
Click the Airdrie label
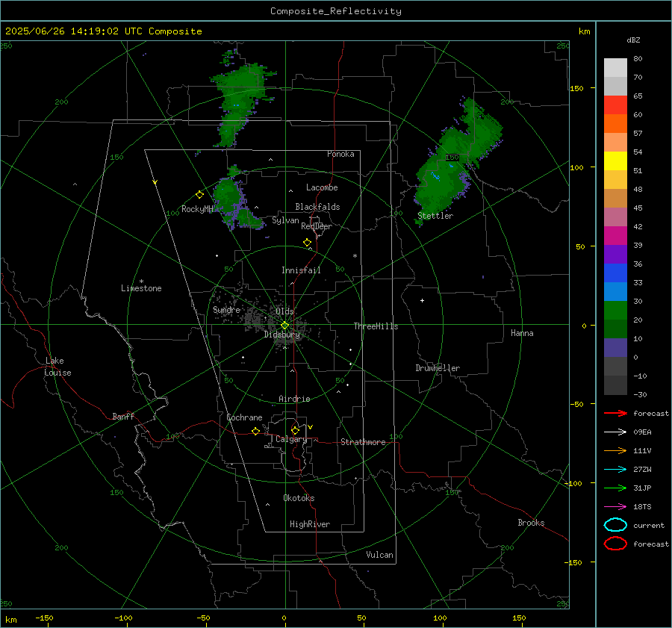[294, 399]
